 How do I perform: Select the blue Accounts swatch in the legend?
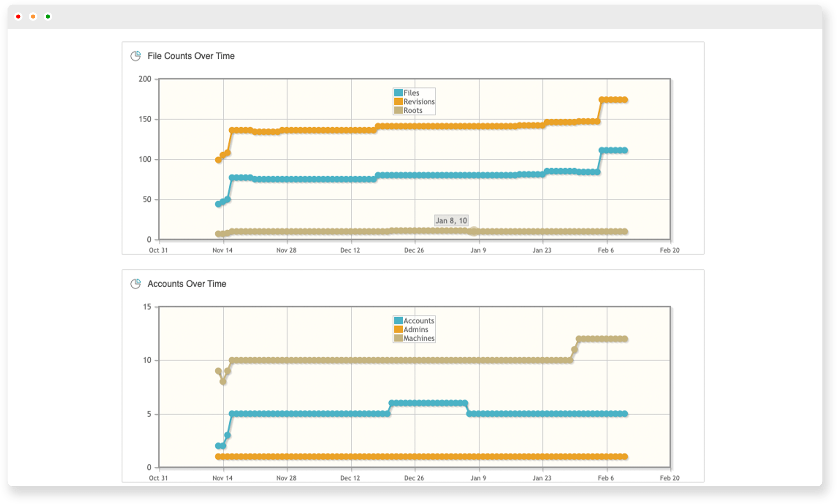coord(398,320)
